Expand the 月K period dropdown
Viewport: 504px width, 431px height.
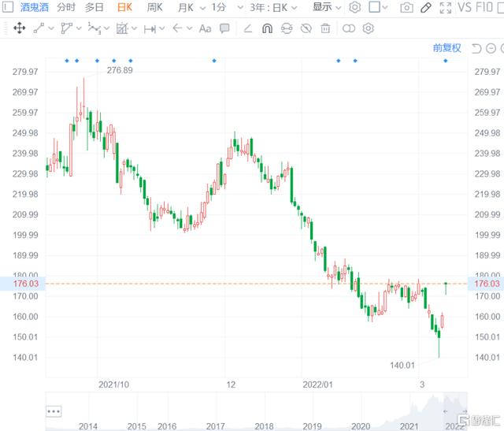point(189,8)
